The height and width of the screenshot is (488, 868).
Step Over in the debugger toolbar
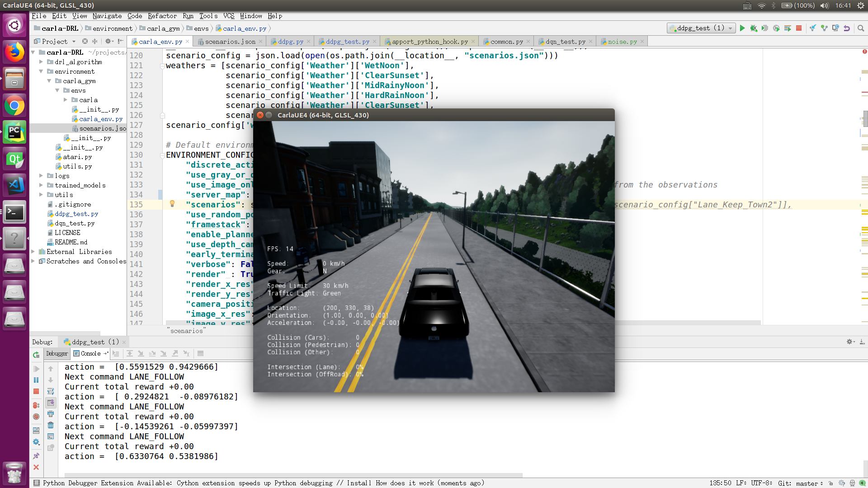click(130, 354)
